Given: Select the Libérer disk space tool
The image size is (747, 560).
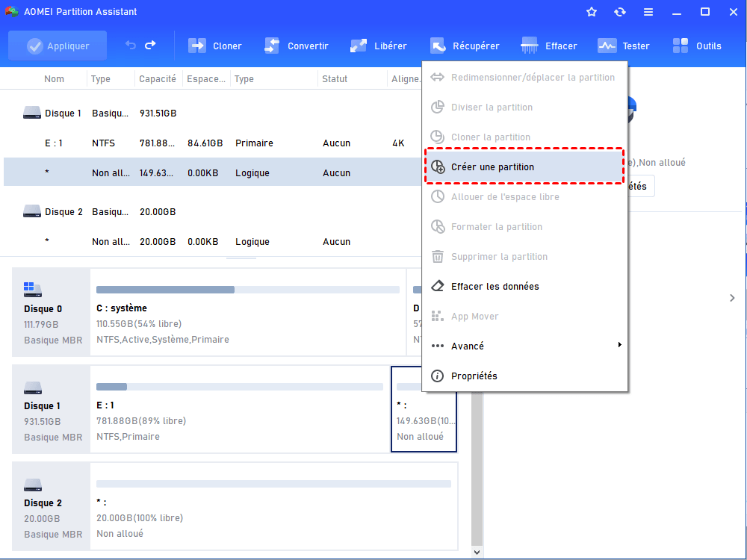Looking at the screenshot, I should click(359, 46).
